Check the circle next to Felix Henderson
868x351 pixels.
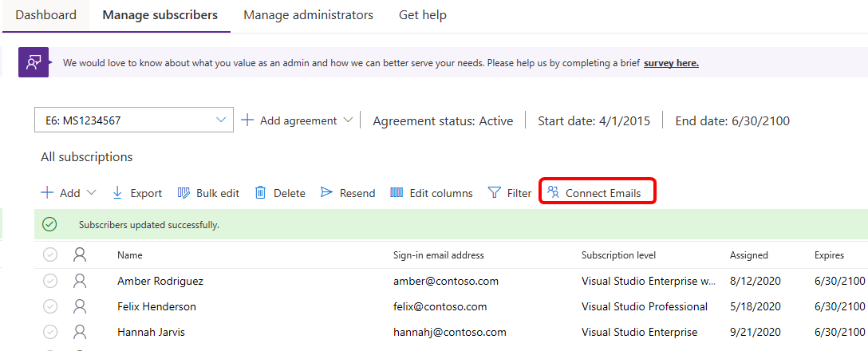50,306
